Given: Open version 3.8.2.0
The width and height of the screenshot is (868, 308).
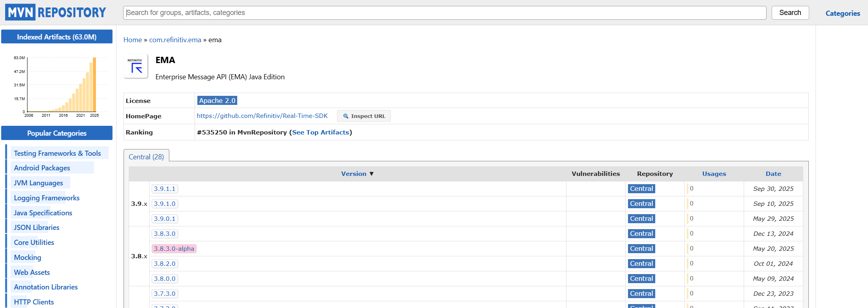Looking at the screenshot, I should pos(165,264).
